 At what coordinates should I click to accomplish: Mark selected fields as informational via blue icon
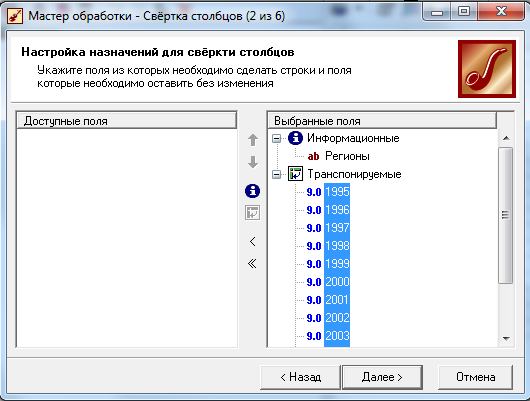252,191
